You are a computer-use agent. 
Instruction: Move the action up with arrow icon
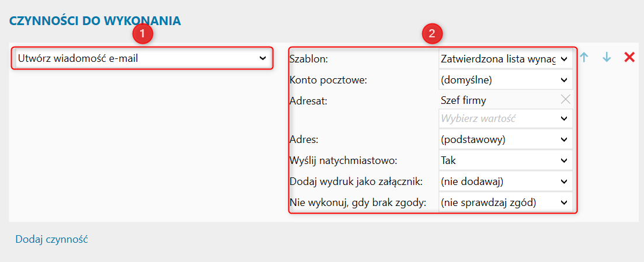(584, 57)
